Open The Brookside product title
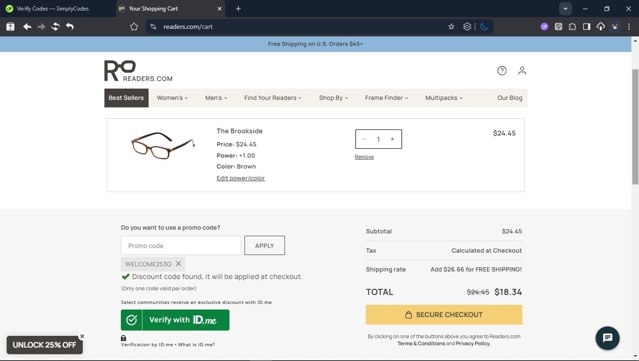The width and height of the screenshot is (639, 361). [x=239, y=131]
